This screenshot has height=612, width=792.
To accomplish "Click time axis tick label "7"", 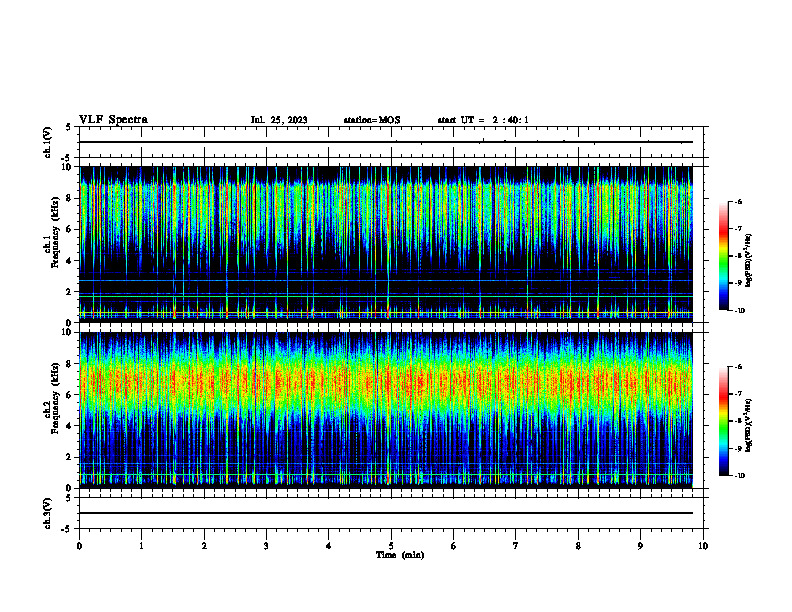I will [515, 546].
